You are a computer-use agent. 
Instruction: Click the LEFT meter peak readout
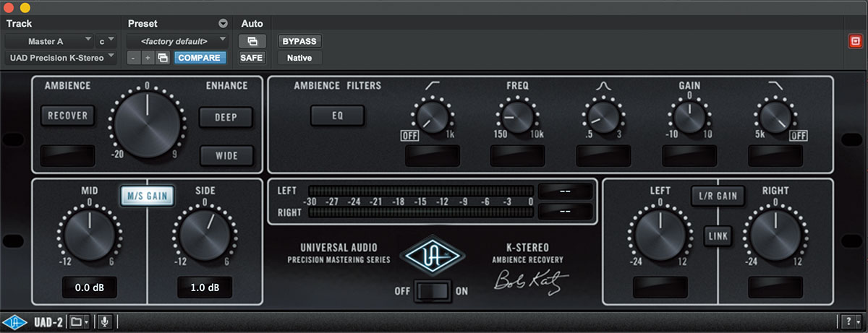point(565,191)
